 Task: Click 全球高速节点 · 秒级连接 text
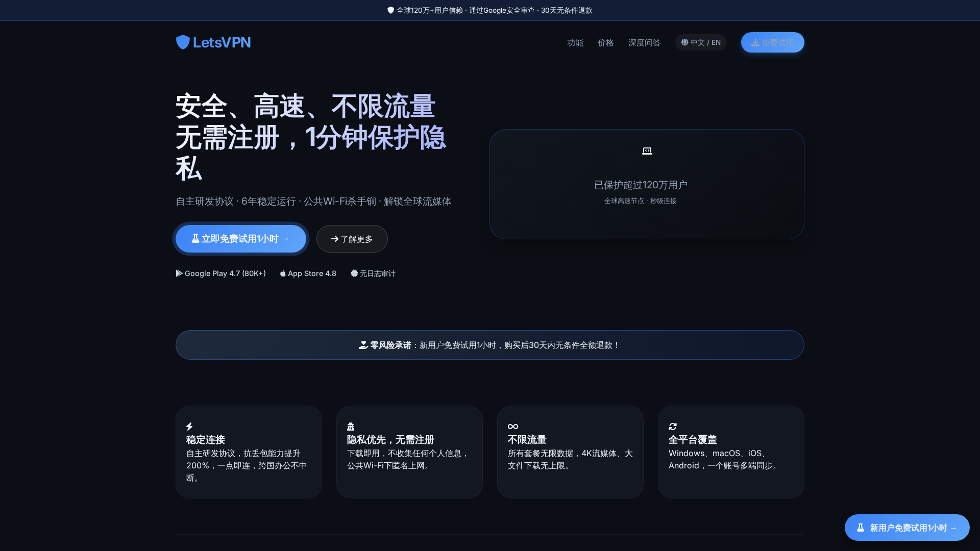640,201
